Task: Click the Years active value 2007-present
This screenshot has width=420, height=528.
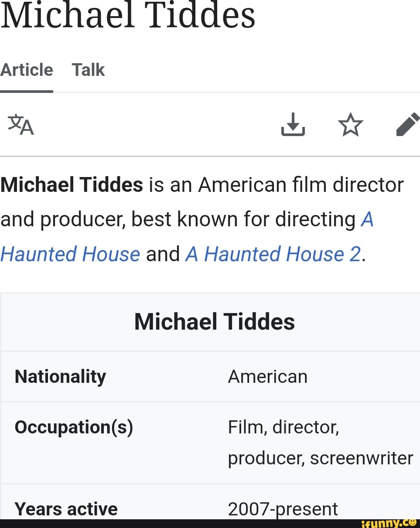Action: pos(283,509)
